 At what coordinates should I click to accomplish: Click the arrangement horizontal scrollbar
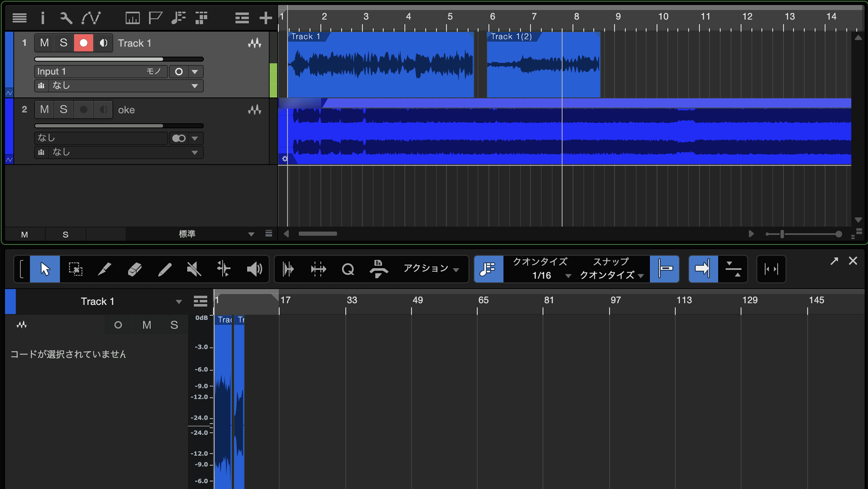point(318,234)
